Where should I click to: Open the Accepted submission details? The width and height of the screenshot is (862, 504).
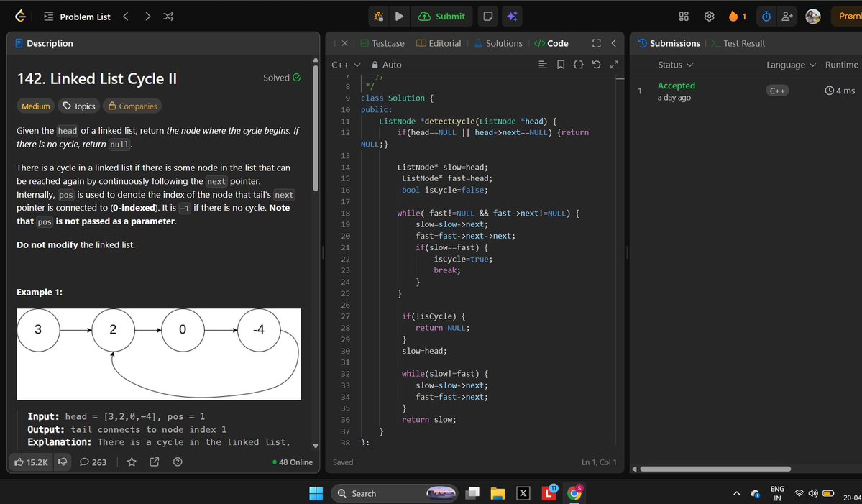(676, 85)
